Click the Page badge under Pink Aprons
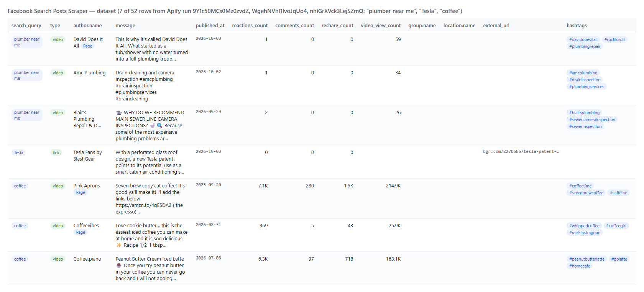Screen dimensions: 644x292 80,192
